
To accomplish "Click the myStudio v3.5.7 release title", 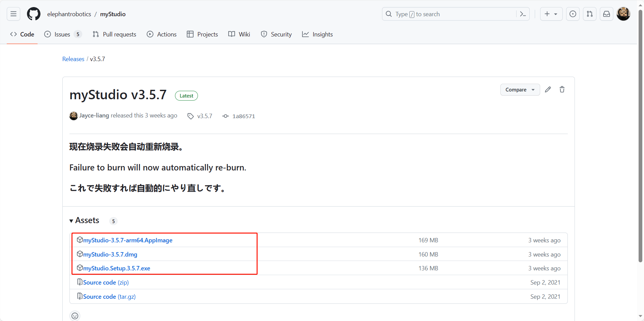I will [x=118, y=95].
